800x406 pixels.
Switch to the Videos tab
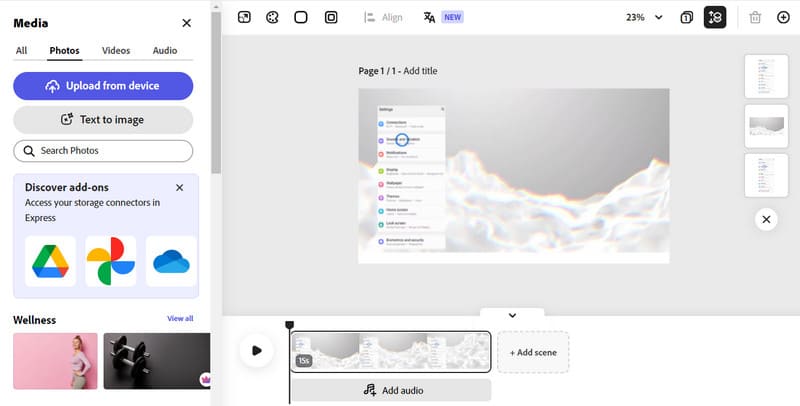coord(116,50)
